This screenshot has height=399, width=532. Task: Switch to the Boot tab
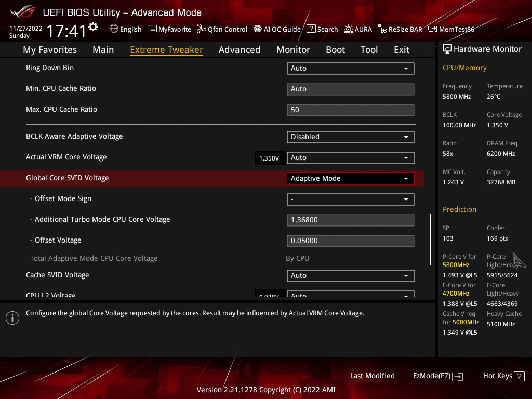(335, 50)
